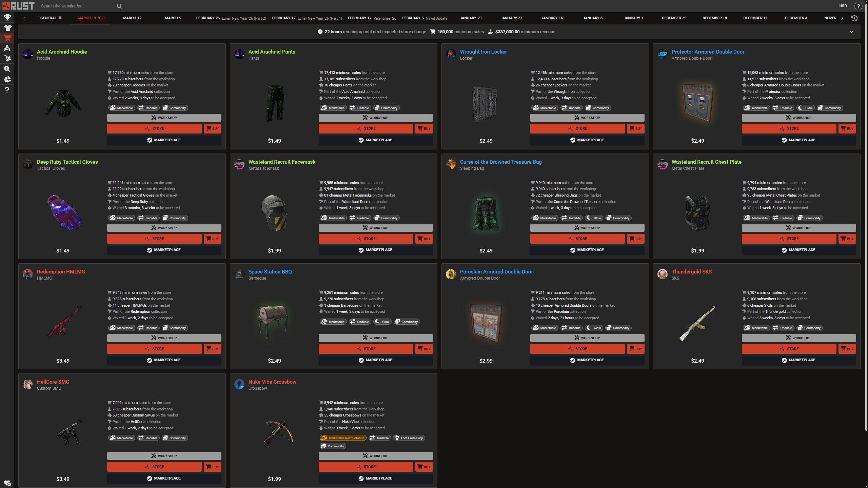Open the hand-truck shipping sidebar icon
The width and height of the screenshot is (868, 488).
click(x=7, y=59)
